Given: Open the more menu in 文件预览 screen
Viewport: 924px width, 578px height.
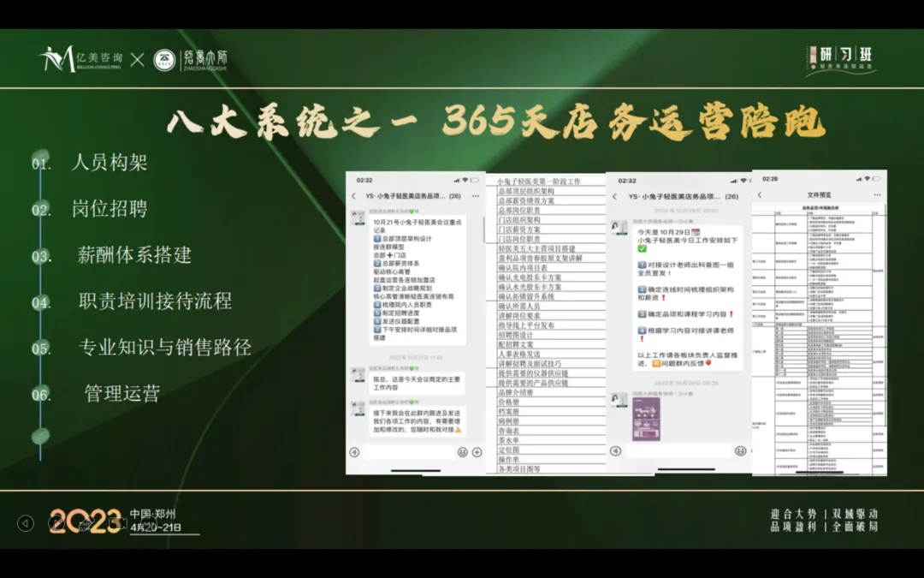Looking at the screenshot, I should tap(878, 194).
